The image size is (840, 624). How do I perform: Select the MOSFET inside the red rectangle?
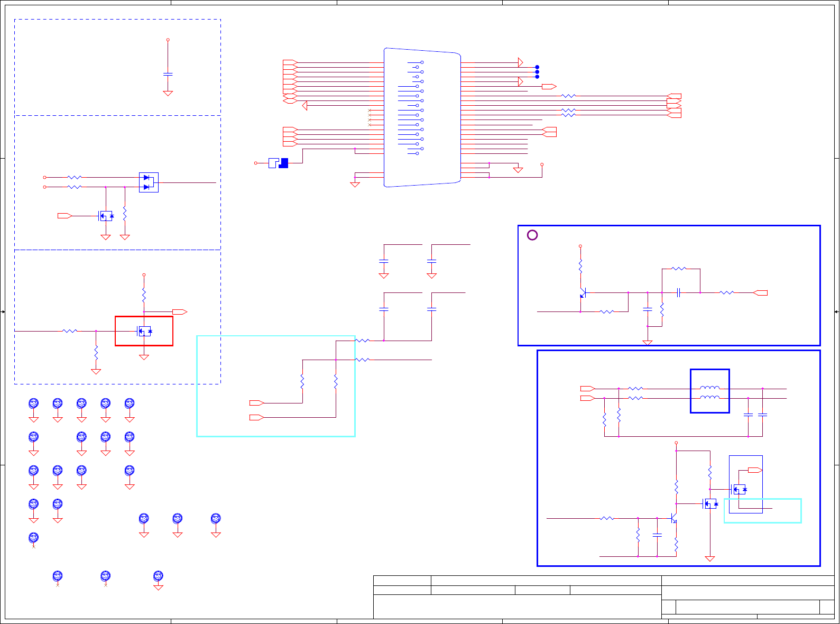point(144,331)
